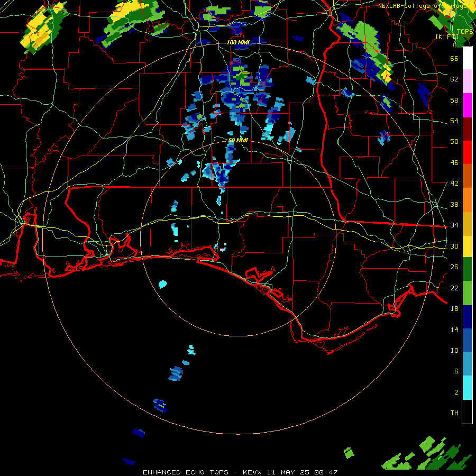Click the legend value '18'
Screen dimensions: 476x476
click(454, 309)
